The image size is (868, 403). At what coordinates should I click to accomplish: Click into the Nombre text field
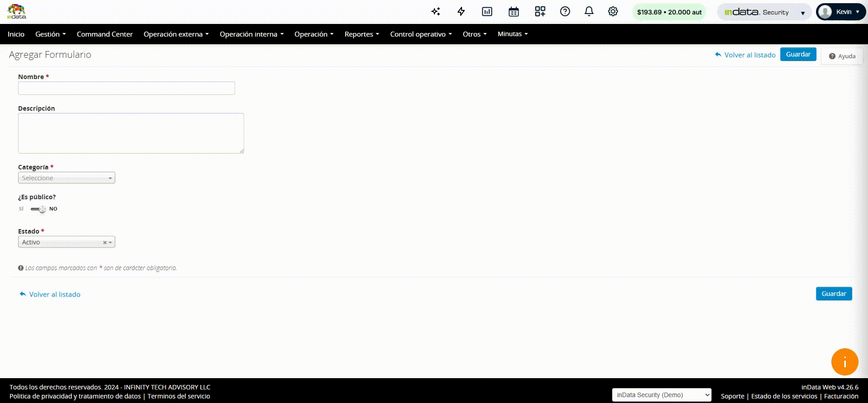point(126,88)
